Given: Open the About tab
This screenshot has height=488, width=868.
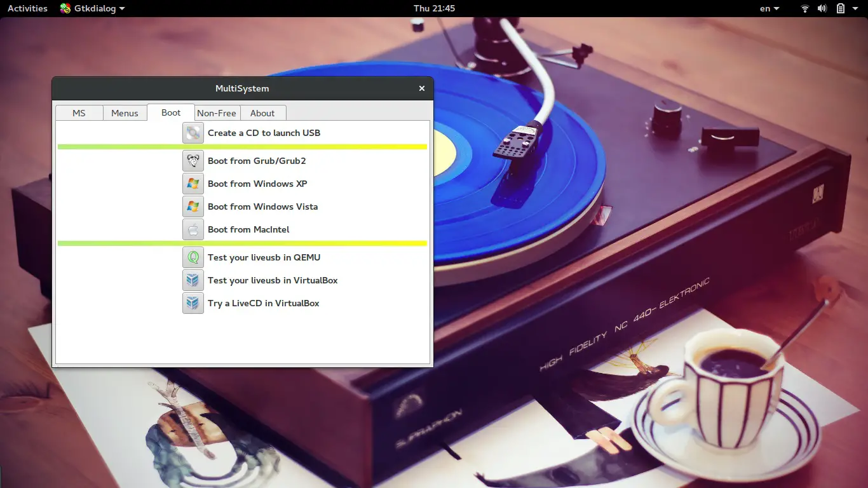Looking at the screenshot, I should pyautogui.click(x=262, y=113).
